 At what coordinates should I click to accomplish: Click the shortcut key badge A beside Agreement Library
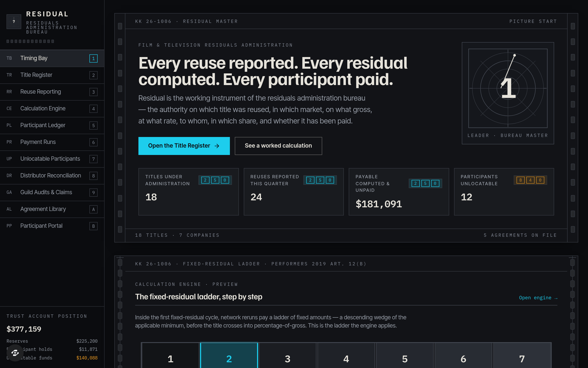(x=94, y=209)
